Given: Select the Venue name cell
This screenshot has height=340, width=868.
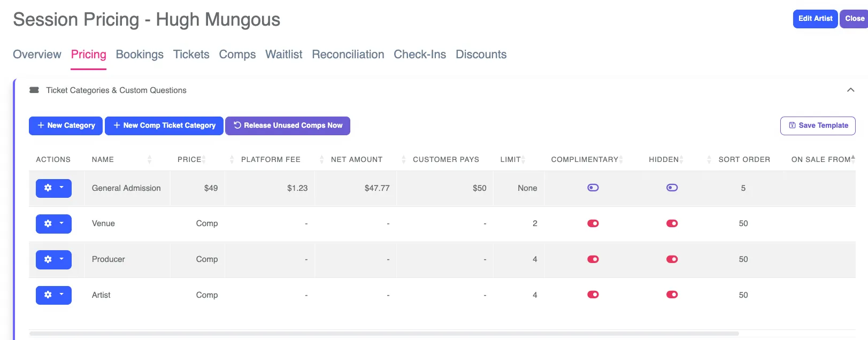Looking at the screenshot, I should click(103, 223).
